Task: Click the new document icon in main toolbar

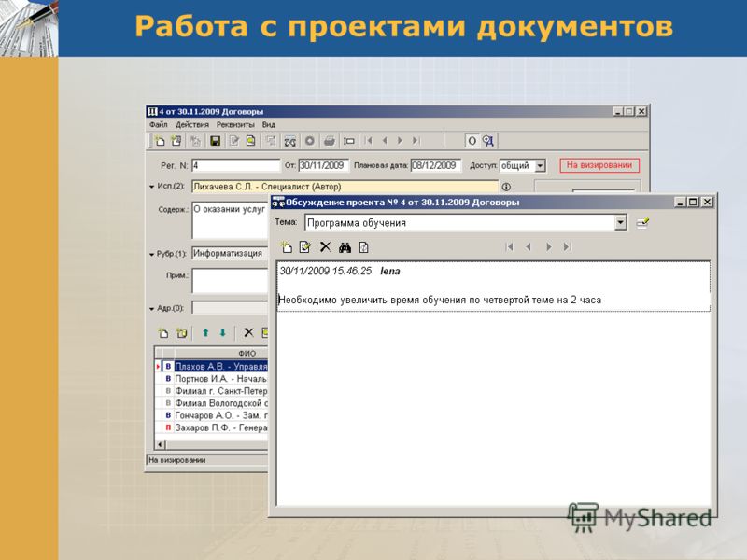Action: pos(159,141)
